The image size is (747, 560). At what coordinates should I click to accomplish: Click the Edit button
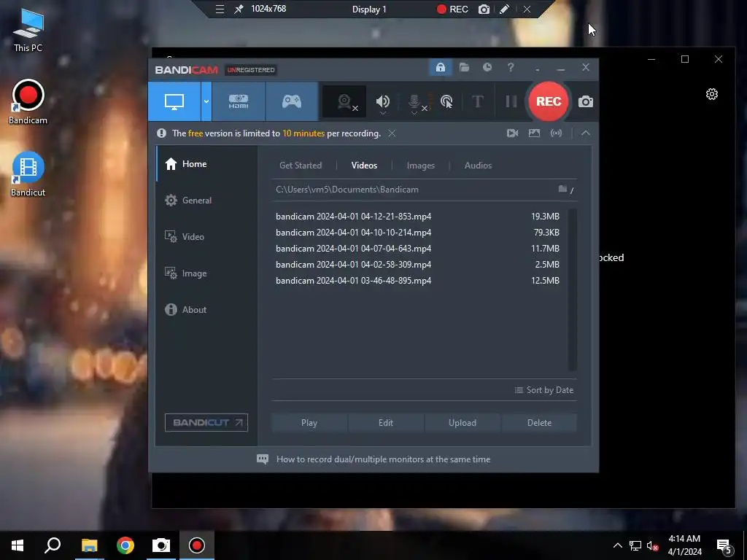coord(386,423)
